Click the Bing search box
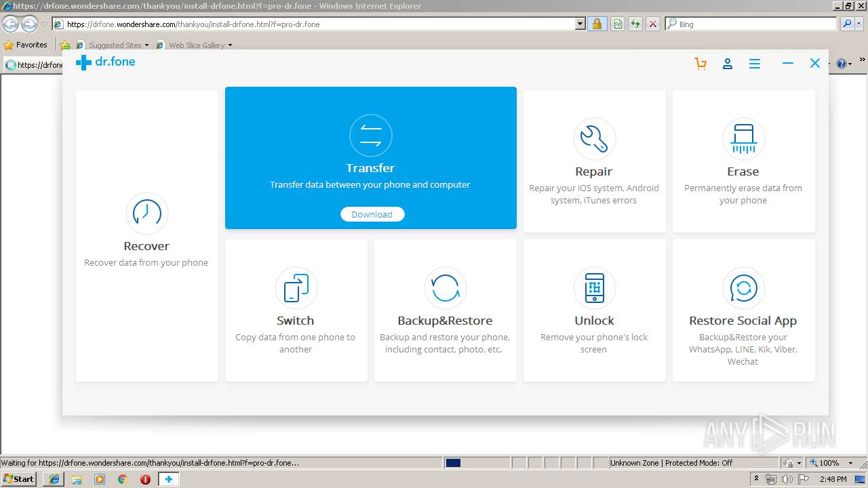The width and height of the screenshot is (868, 488). coord(751,24)
